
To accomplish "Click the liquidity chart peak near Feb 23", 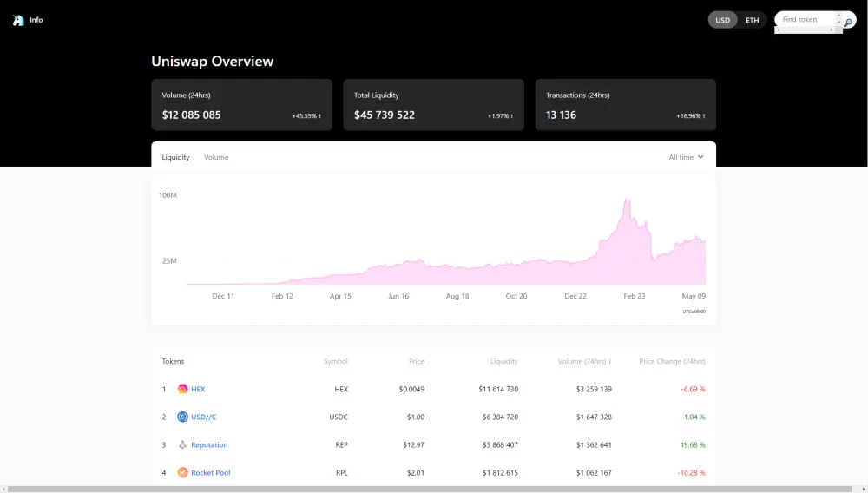I will (x=628, y=200).
